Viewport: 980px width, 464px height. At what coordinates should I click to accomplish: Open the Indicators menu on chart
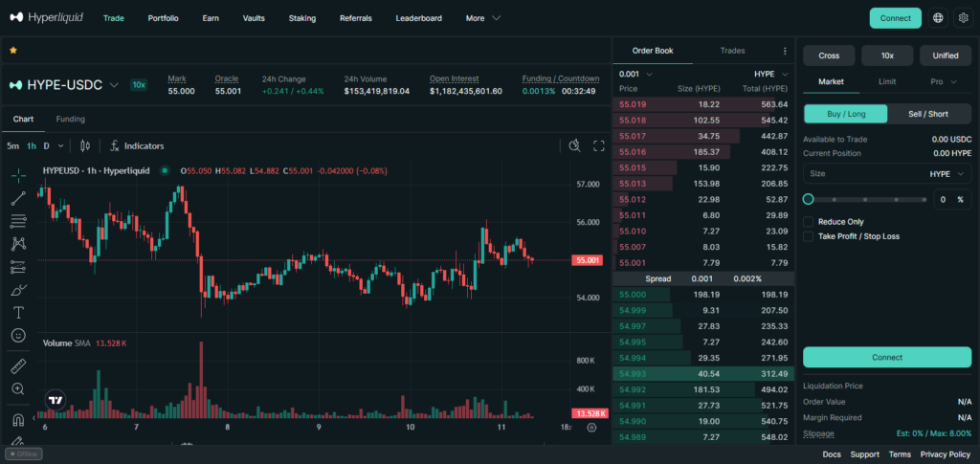[x=137, y=145]
